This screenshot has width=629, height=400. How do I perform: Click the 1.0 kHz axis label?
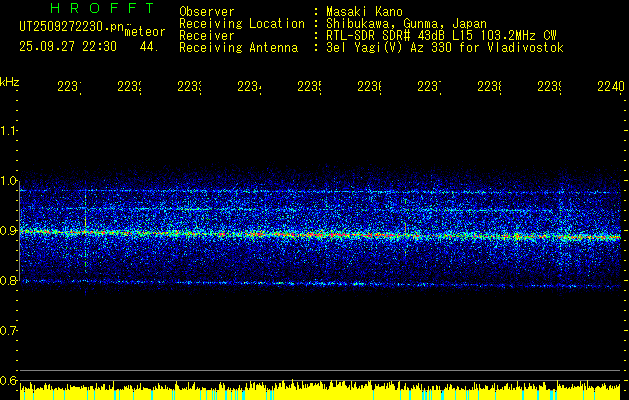[x=9, y=181]
